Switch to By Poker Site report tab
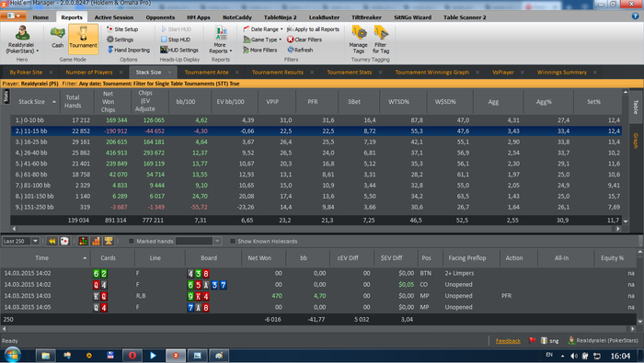The width and height of the screenshot is (644, 363). pyautogui.click(x=26, y=73)
